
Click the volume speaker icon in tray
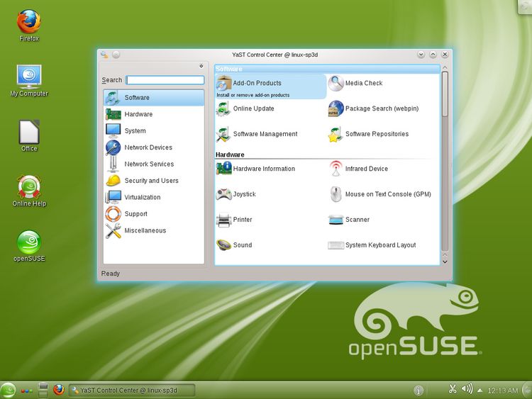click(x=466, y=389)
